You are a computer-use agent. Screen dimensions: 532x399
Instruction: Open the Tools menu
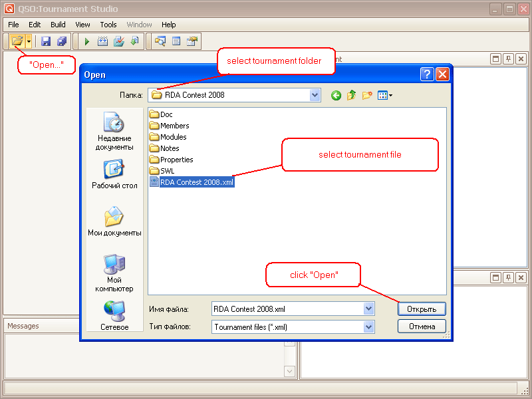(108, 25)
